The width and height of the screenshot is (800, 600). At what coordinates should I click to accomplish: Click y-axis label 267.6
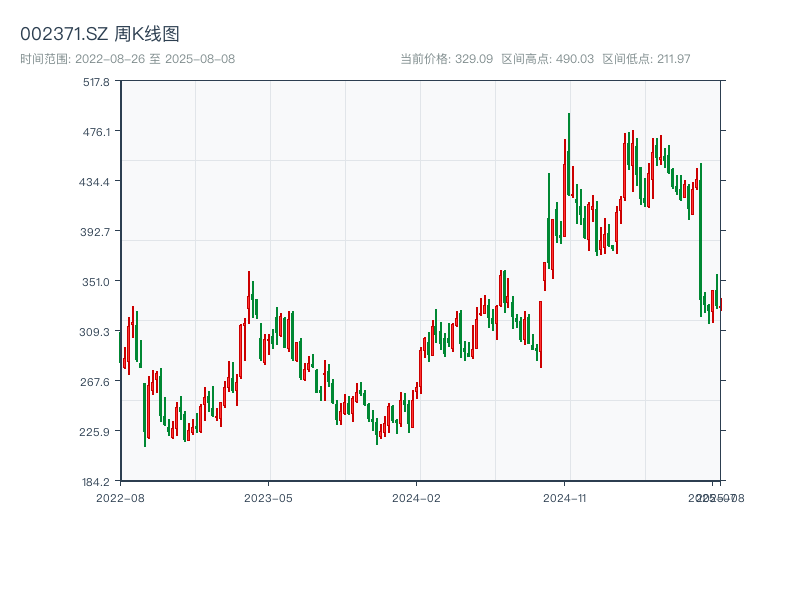coord(95,382)
